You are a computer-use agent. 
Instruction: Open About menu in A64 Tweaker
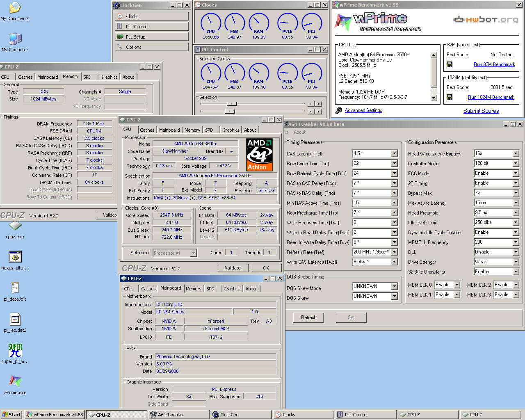(299, 132)
